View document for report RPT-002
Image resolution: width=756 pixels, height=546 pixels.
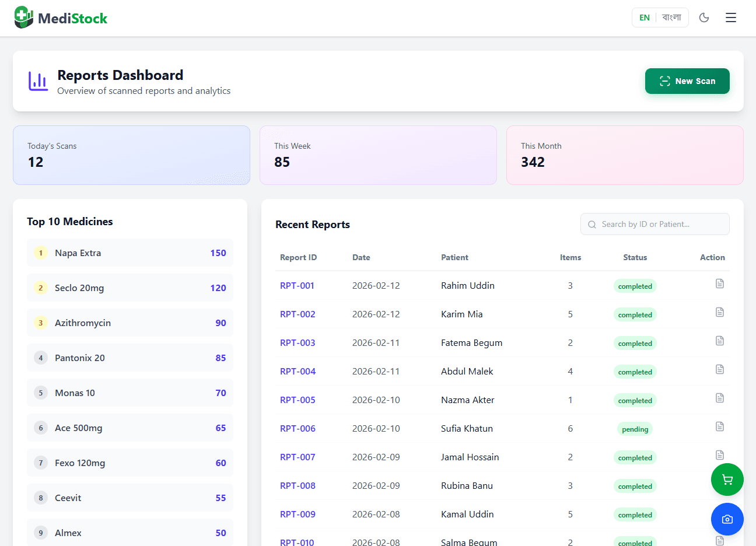[x=719, y=312]
